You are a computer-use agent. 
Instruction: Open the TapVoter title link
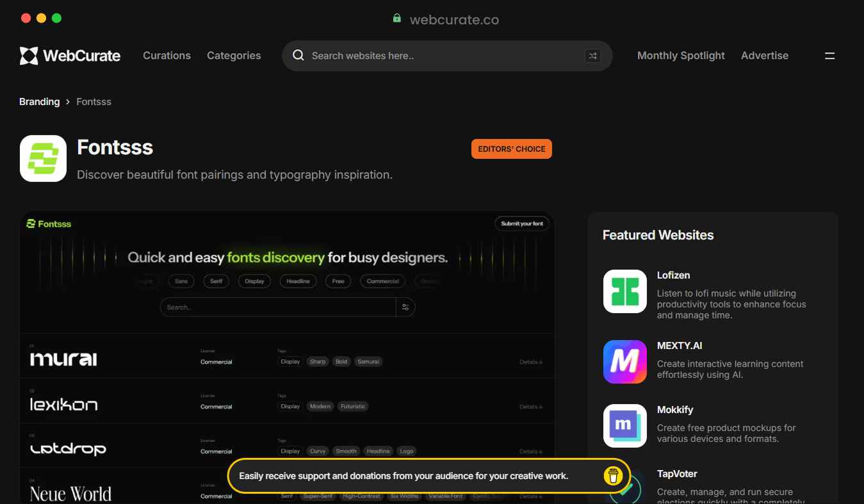point(677,474)
